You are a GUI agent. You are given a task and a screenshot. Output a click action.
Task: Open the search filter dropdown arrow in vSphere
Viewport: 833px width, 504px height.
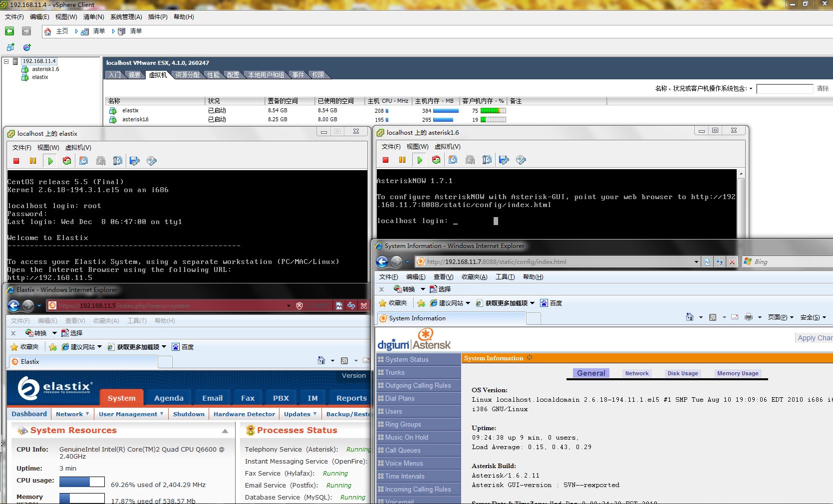pyautogui.click(x=751, y=88)
